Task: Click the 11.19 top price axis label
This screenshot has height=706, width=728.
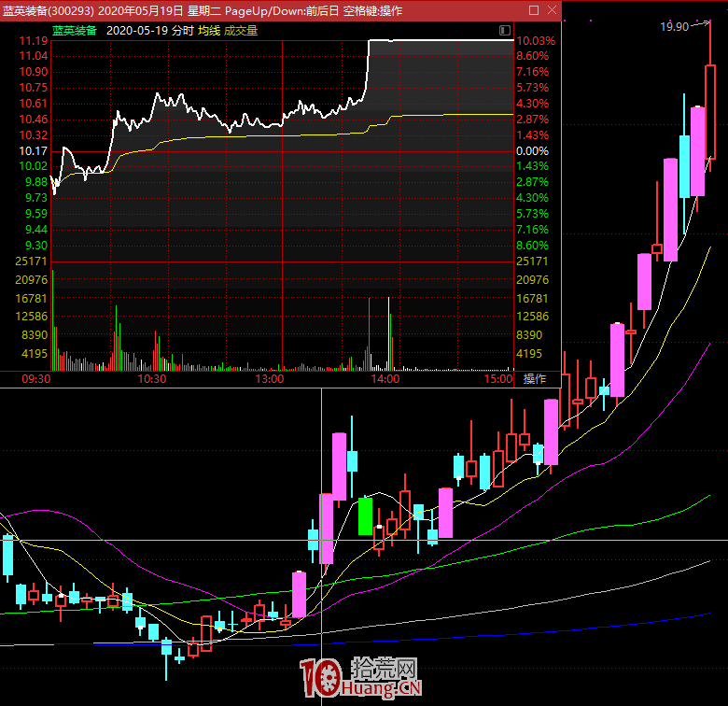Action: [x=35, y=41]
